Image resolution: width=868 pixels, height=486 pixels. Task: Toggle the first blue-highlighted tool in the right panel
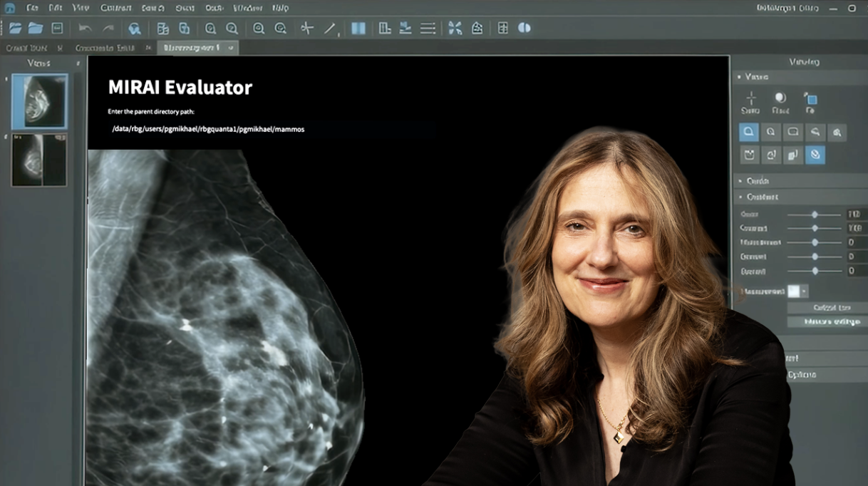click(x=748, y=132)
